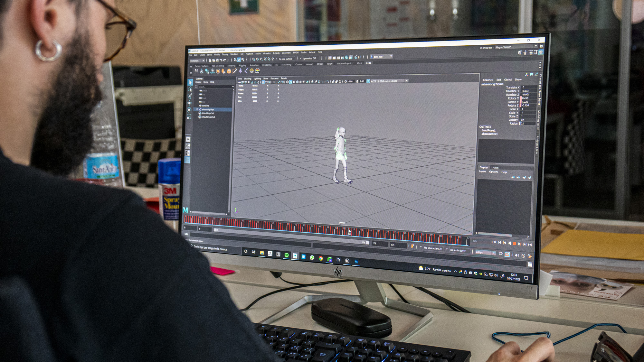Click the Save scene toolbar icon
Viewport: 644px width, 362px height.
[217, 60]
